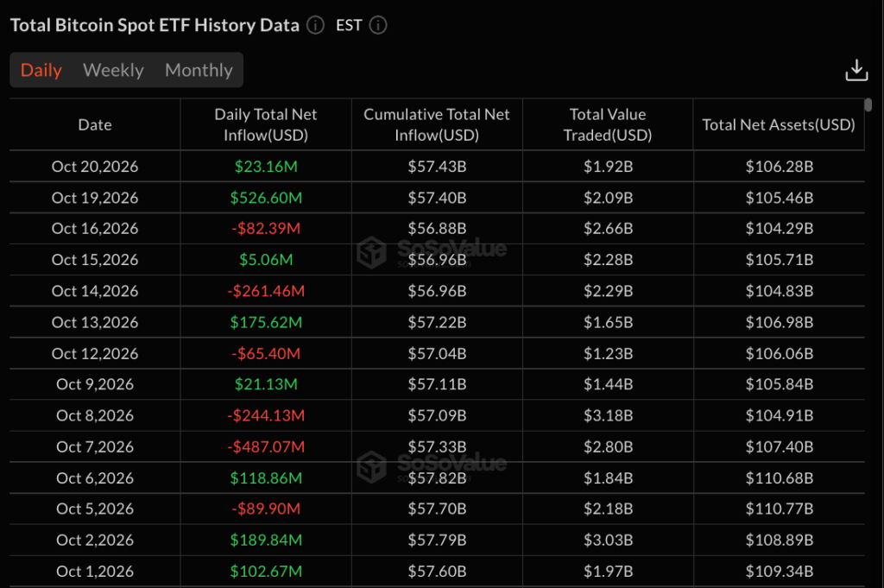Screen dimensions: 884x588
Task: Click the -$82.39M outflow value
Action: point(266,228)
